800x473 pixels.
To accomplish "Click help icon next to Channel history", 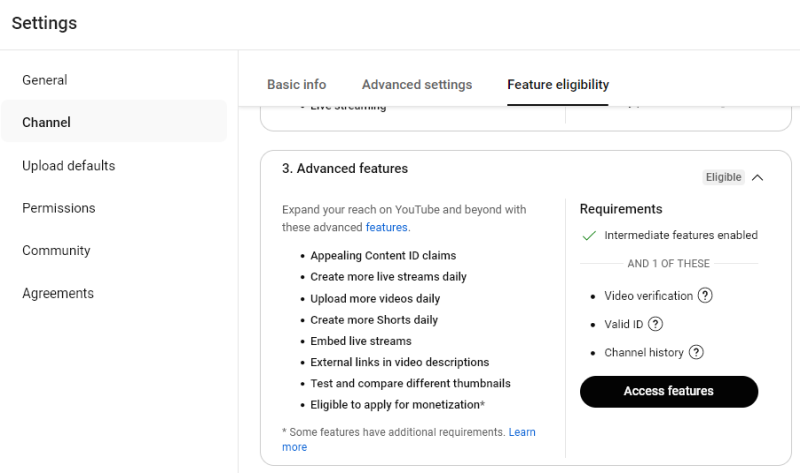I will tap(696, 352).
